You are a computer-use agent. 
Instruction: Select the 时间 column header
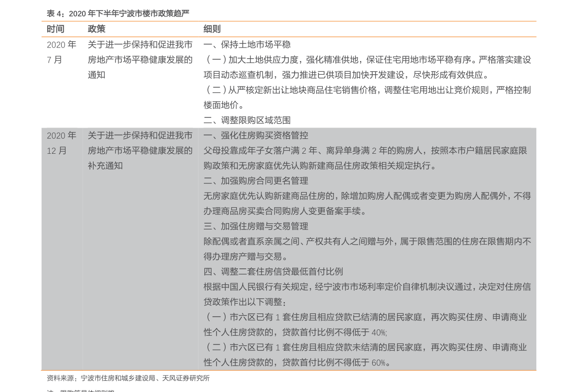tap(54, 29)
